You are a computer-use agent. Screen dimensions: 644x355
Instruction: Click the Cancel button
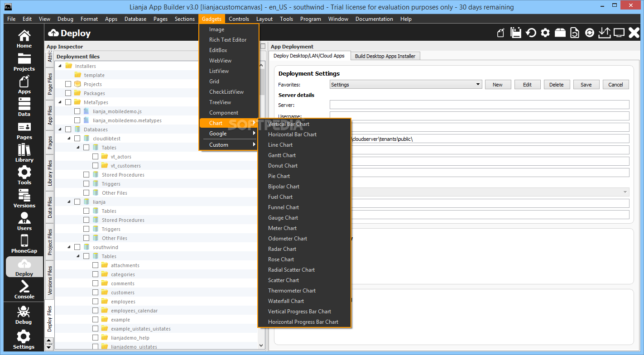(615, 85)
